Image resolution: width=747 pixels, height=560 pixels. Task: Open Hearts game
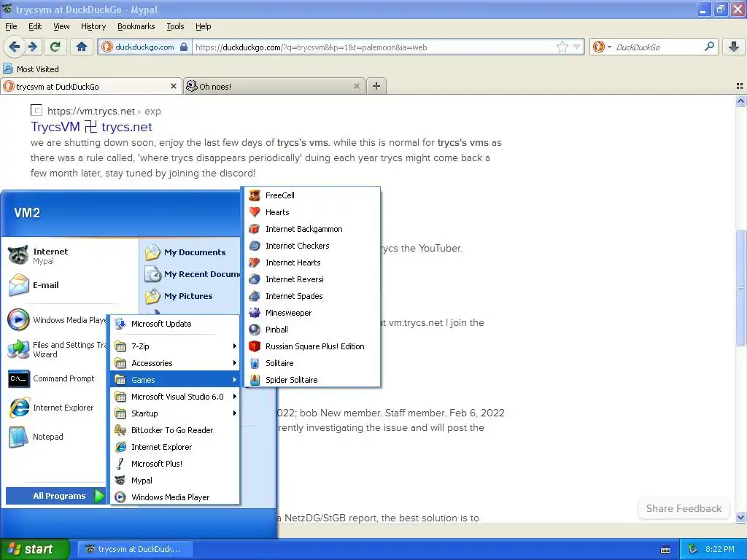312,212
